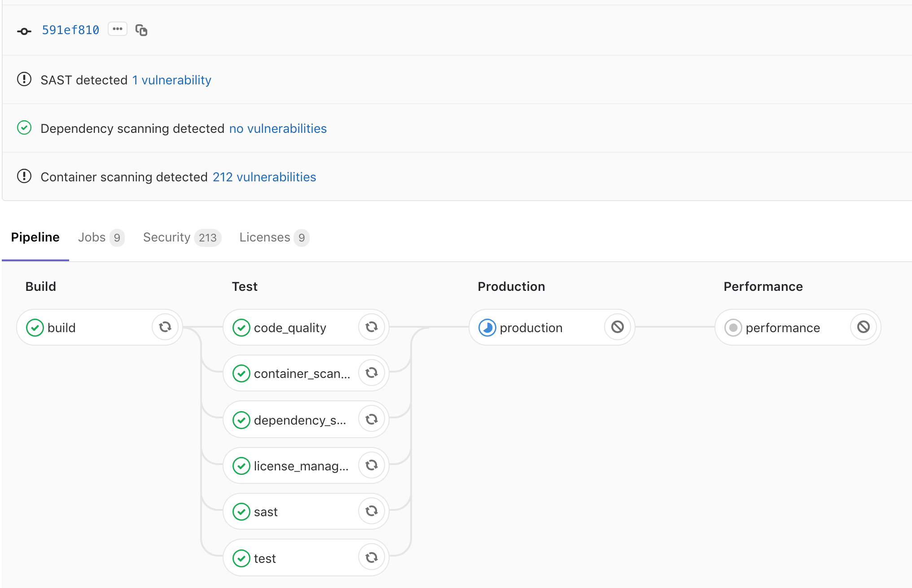
Task: Retry the container_scanning job
Action: [371, 373]
